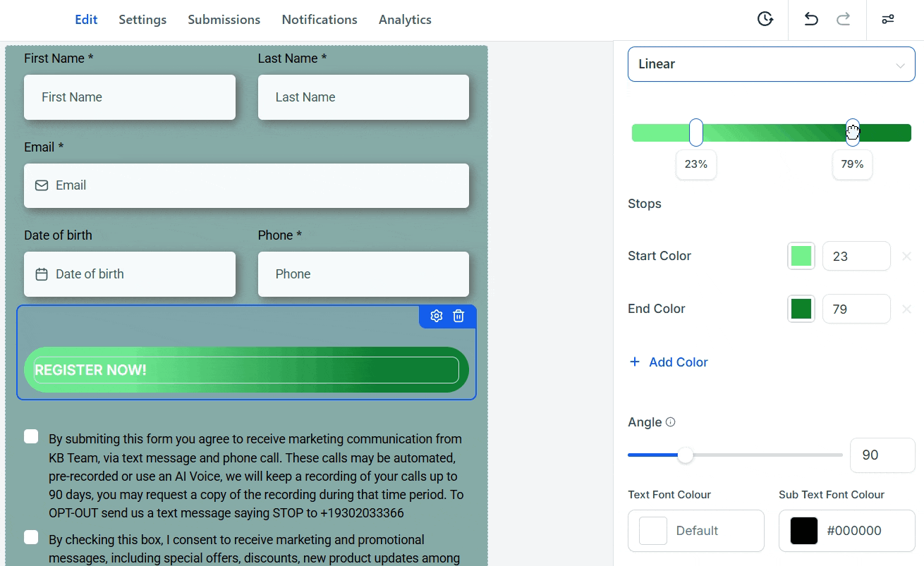The height and width of the screenshot is (566, 924).
Task: Click the plus icon beside Add Color
Action: 635,362
